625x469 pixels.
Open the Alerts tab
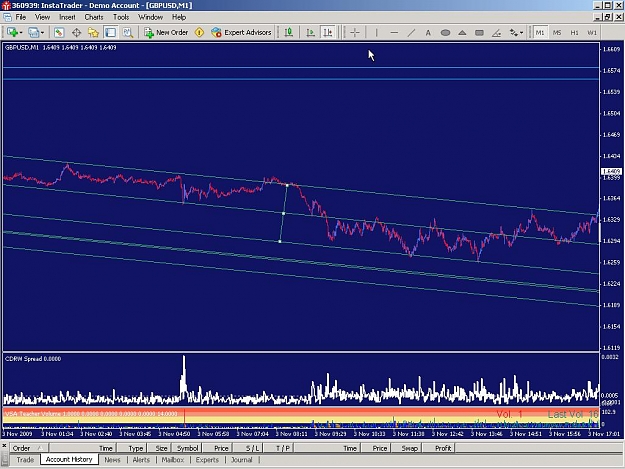click(x=141, y=459)
